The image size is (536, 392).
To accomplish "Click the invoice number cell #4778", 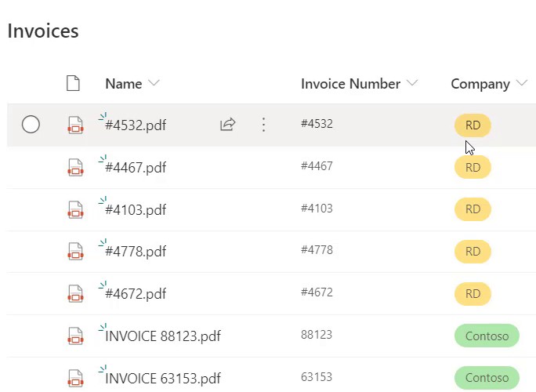I will [317, 250].
